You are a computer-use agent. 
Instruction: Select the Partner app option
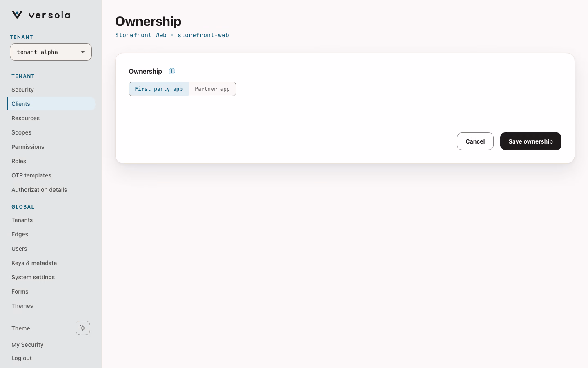pyautogui.click(x=212, y=89)
